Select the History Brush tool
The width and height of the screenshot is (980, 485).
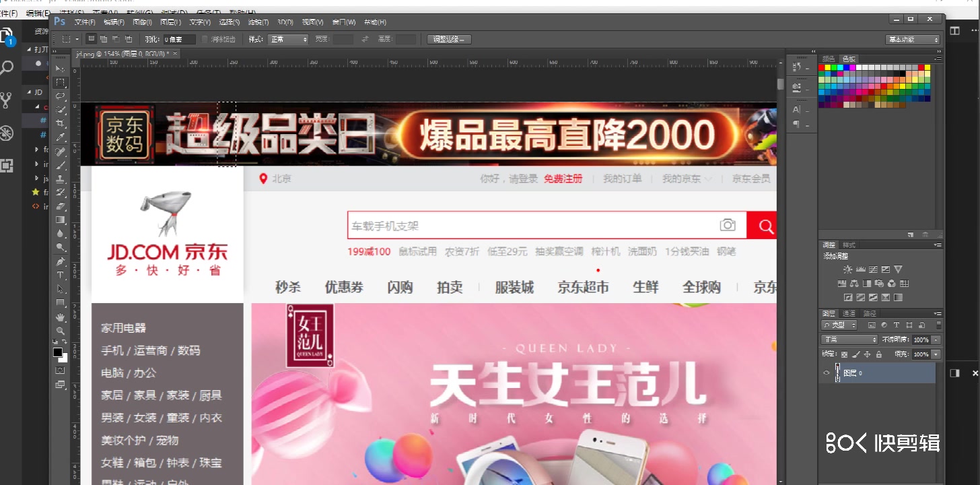click(x=61, y=193)
